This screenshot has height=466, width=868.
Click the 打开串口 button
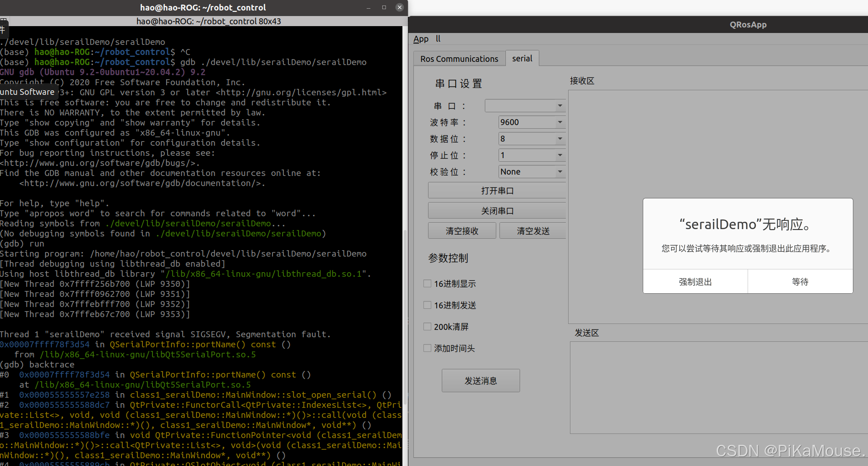pos(497,191)
